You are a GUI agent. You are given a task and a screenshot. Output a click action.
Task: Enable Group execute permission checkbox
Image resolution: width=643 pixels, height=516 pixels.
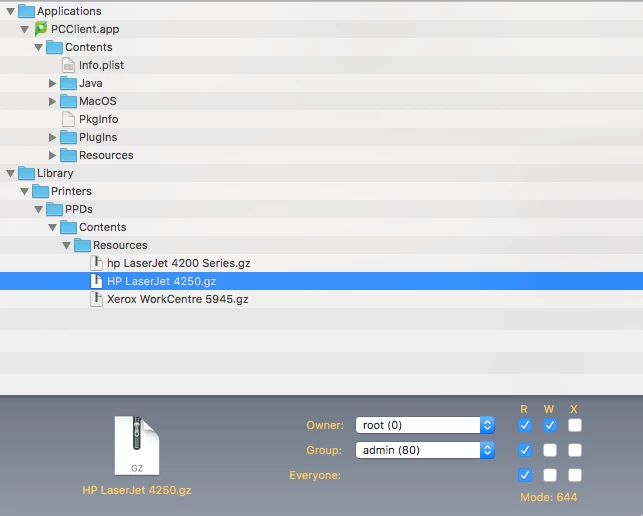tap(575, 450)
